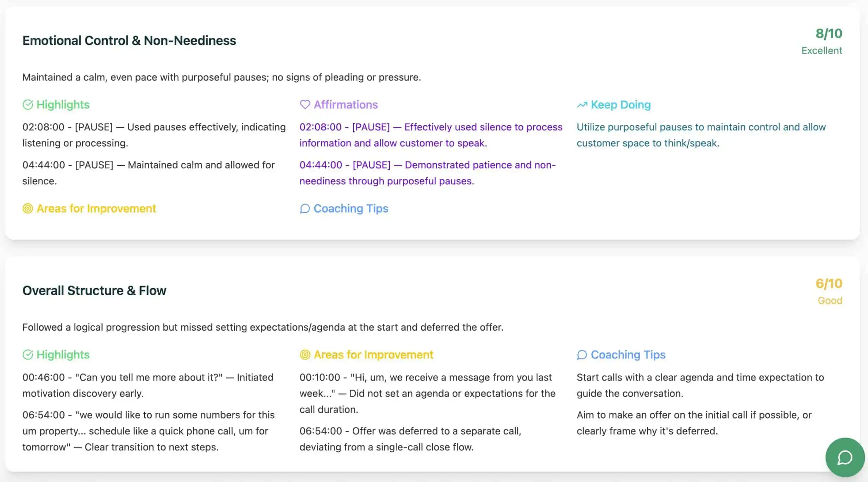Click the target icon in the Emotional Control card
Screen dimensions: 868x482
[28, 209]
